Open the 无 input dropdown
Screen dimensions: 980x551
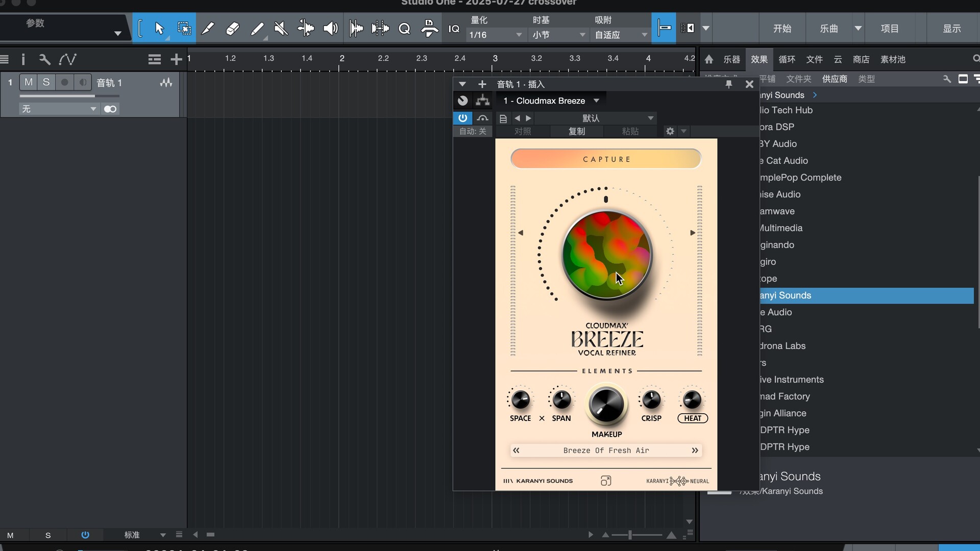[59, 109]
